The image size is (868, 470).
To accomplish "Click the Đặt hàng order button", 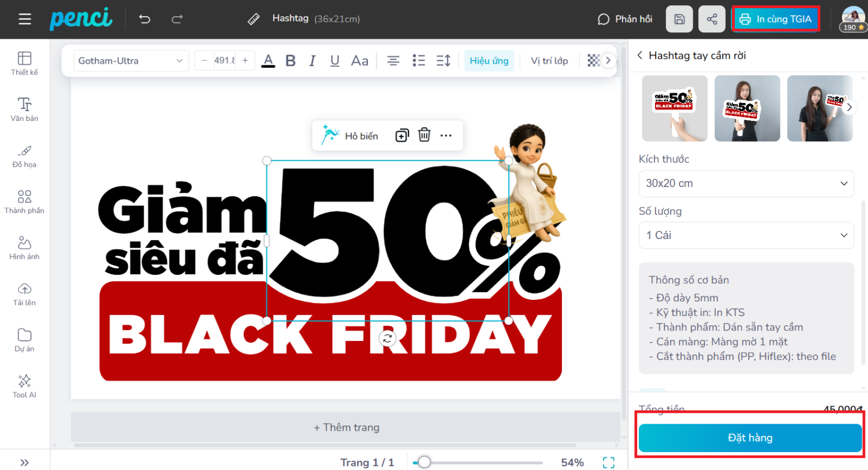I will point(750,438).
